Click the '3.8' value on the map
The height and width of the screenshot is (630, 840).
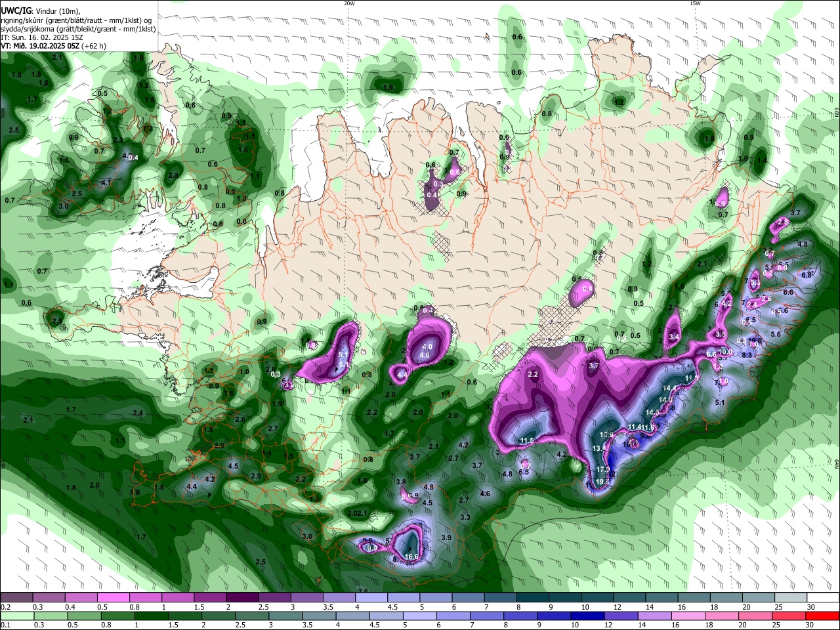tap(401, 482)
